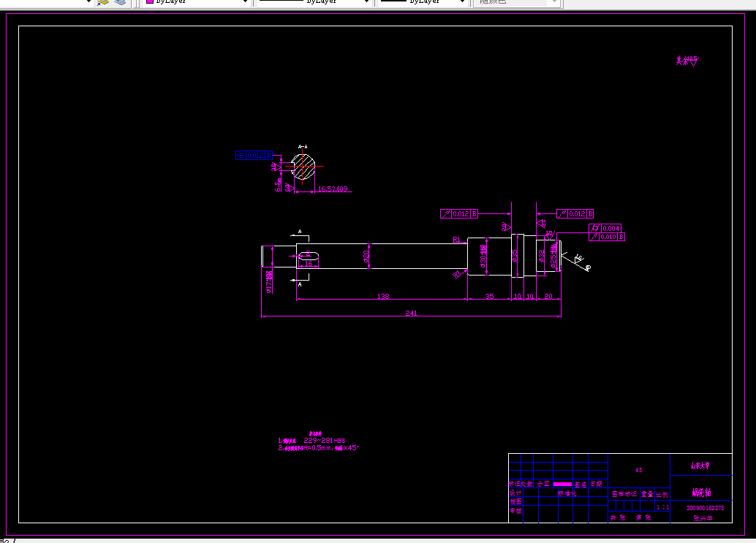The image size is (756, 543).
Task: Select the 分区 header in title block
Action: click(x=543, y=485)
